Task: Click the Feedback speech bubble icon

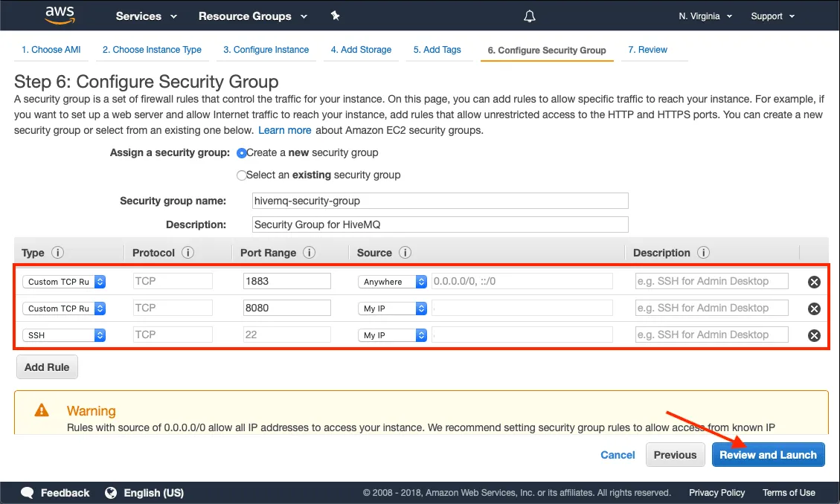Action: (x=28, y=492)
